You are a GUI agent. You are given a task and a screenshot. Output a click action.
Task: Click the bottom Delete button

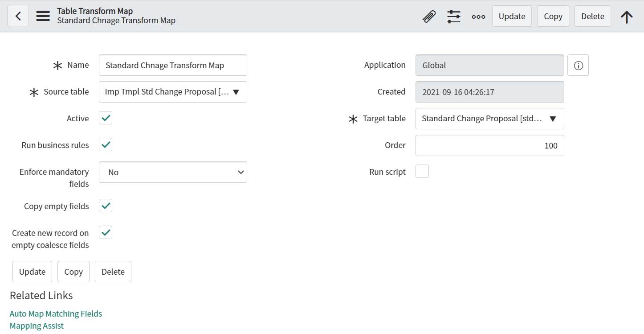pyautogui.click(x=113, y=272)
